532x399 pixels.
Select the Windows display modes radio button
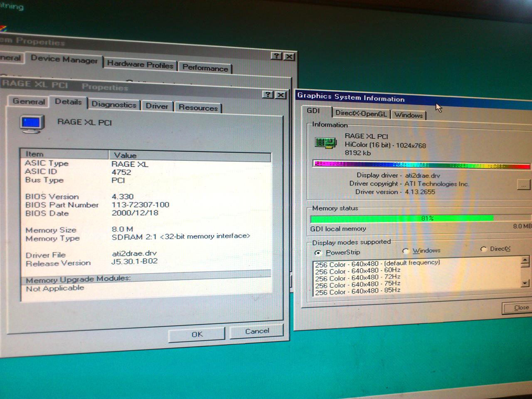(406, 251)
